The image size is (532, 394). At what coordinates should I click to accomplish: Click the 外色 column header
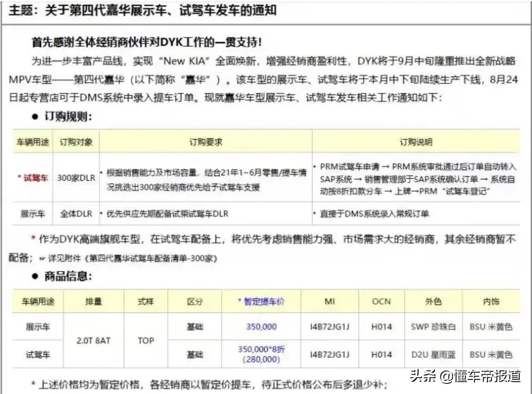[433, 301]
